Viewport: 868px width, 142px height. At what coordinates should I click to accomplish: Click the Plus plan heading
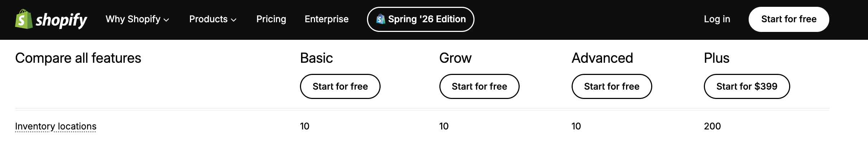tap(717, 58)
